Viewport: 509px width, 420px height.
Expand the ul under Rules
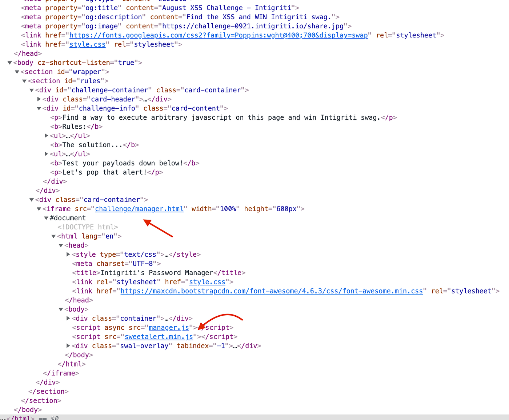pos(46,136)
